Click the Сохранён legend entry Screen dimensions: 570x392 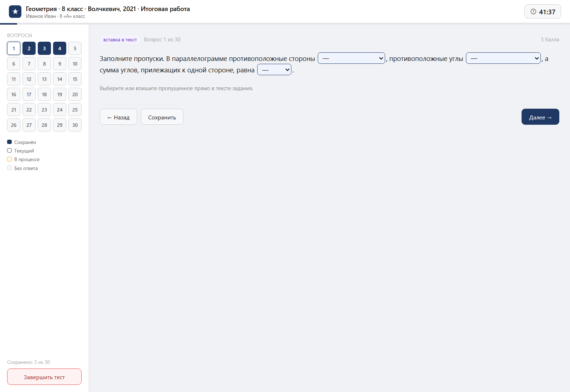point(22,142)
